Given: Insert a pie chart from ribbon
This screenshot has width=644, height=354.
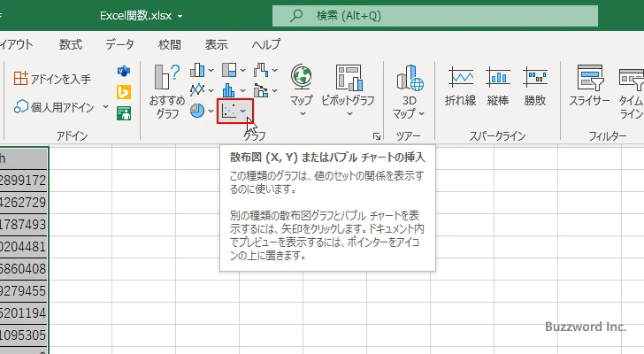Looking at the screenshot, I should point(197,112).
